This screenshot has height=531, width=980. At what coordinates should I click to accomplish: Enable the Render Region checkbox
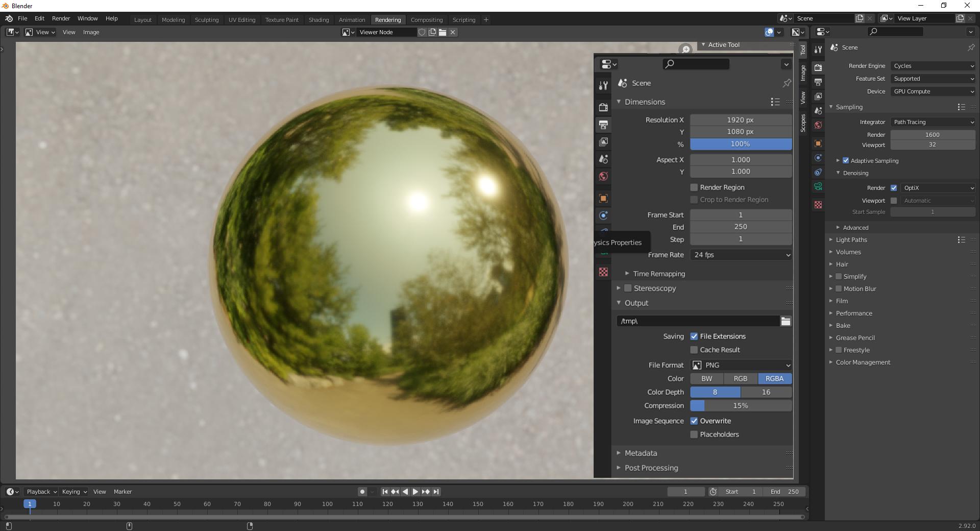tap(694, 187)
